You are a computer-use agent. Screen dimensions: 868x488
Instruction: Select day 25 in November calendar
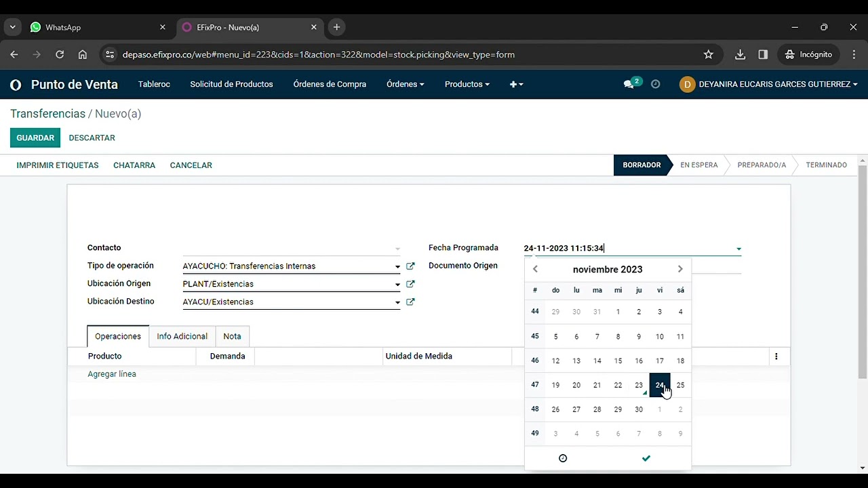[680, 385]
